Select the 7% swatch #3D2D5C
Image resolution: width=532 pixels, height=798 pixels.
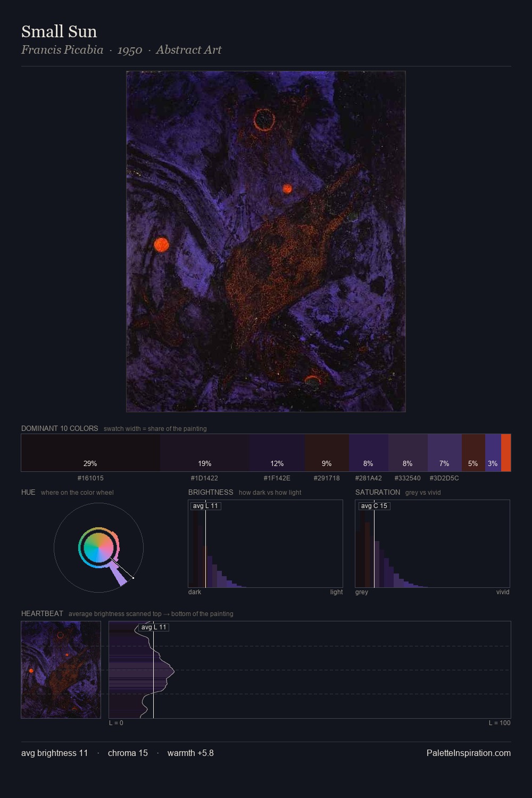pos(445,453)
